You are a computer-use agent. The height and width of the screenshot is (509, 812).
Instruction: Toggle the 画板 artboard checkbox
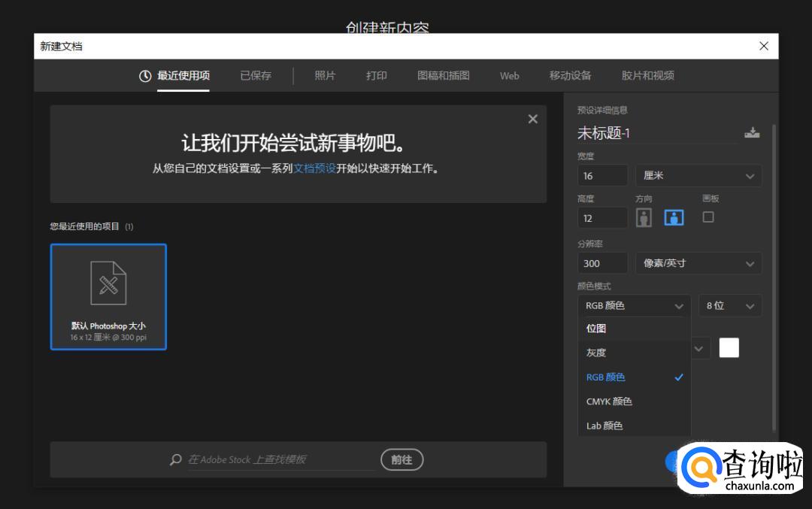708,217
